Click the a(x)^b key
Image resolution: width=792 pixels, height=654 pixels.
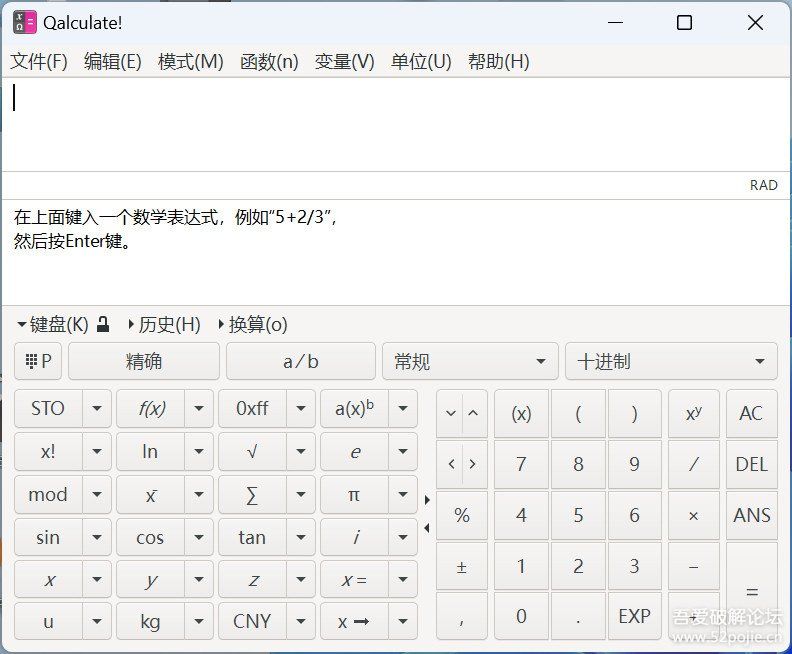(354, 408)
